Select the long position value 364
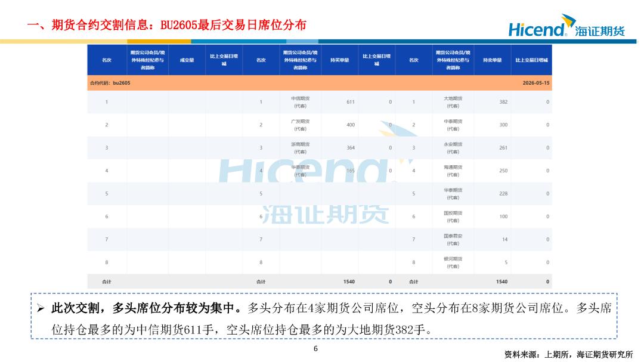The image size is (644, 362). 351,148
